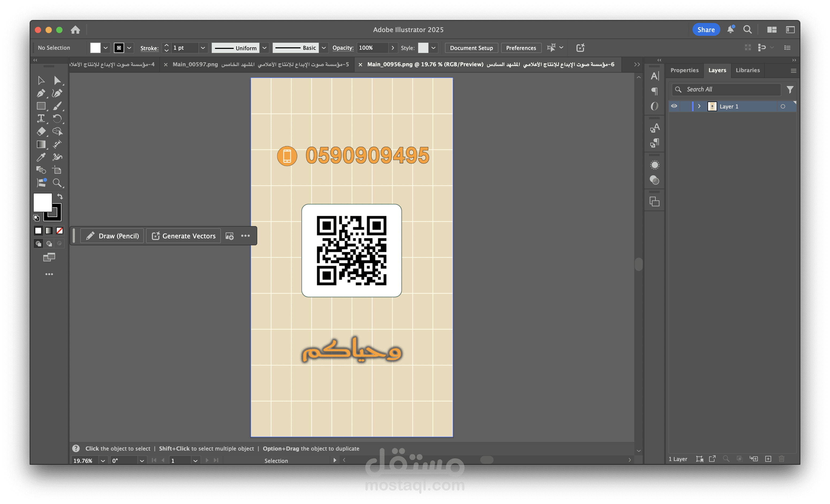Open the notifications bell
The height and width of the screenshot is (504, 830).
click(730, 30)
